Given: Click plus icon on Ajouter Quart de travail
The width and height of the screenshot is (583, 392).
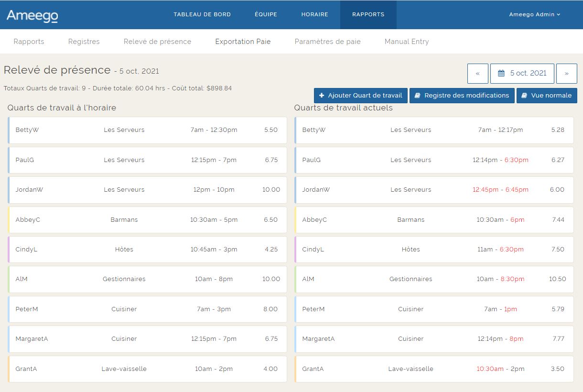Looking at the screenshot, I should [x=322, y=96].
